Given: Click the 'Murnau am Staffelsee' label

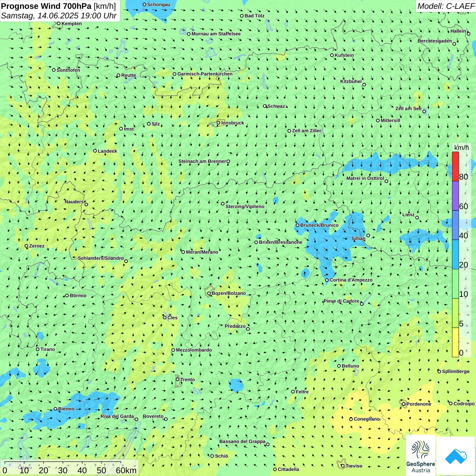Looking at the screenshot, I should [x=216, y=34].
